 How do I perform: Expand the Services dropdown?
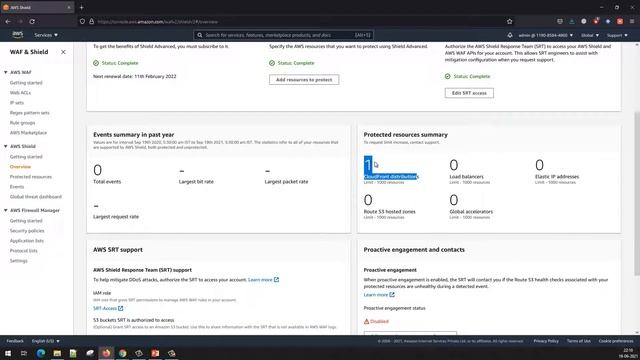(x=46, y=35)
